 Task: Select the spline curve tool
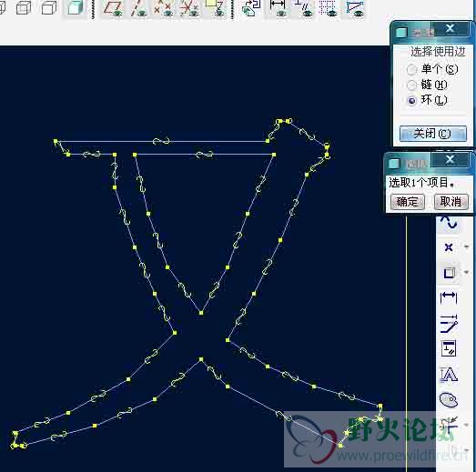click(x=449, y=223)
